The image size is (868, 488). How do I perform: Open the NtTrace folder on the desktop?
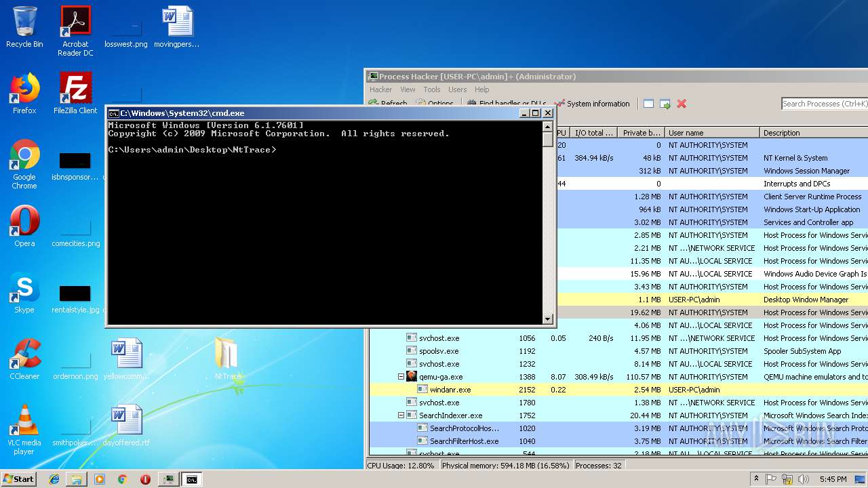pyautogui.click(x=228, y=359)
